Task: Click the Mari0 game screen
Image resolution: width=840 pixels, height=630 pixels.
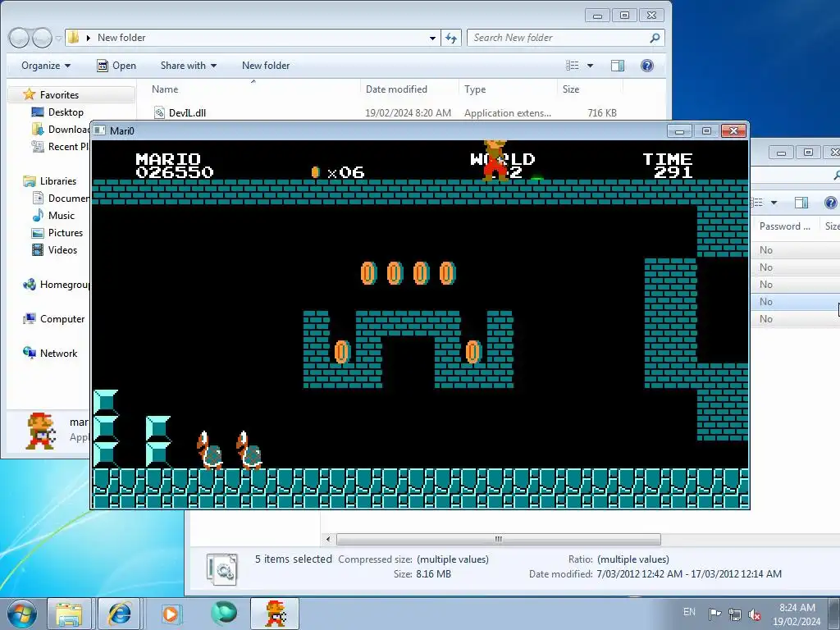Action: tap(420, 325)
